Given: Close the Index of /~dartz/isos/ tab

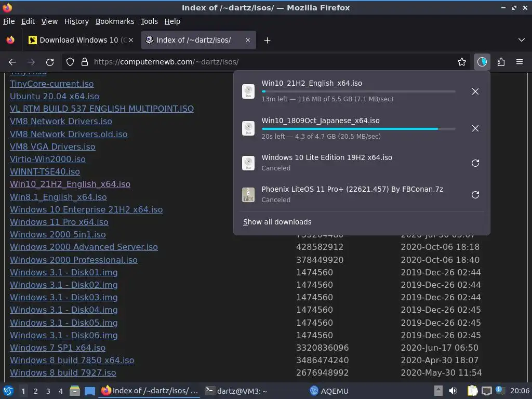Looking at the screenshot, I should 248,40.
